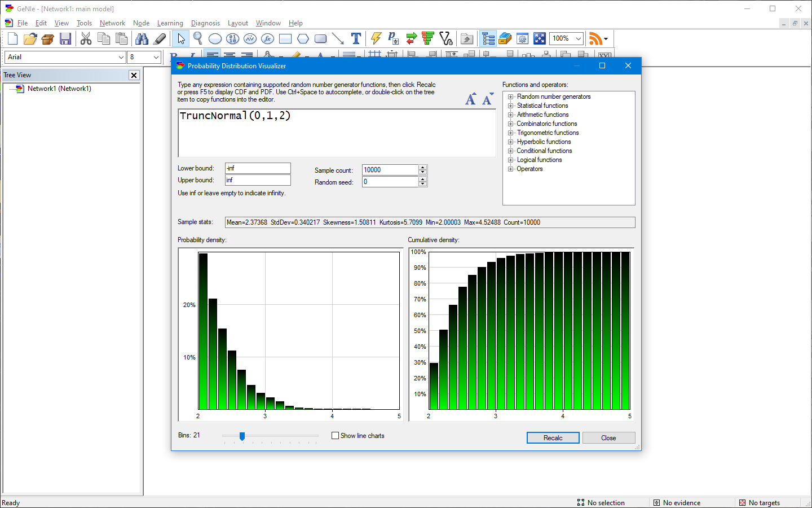Select the Equation node fx tool

(268, 38)
